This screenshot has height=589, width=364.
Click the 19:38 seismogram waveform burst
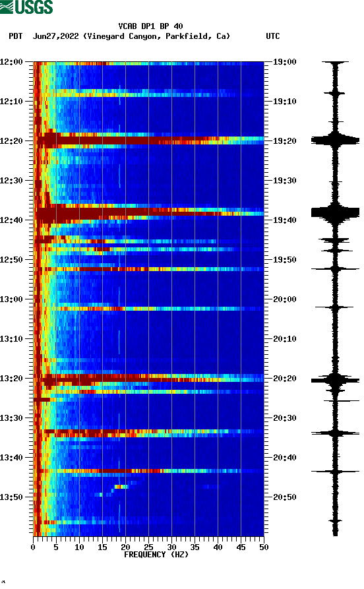pos(335,213)
